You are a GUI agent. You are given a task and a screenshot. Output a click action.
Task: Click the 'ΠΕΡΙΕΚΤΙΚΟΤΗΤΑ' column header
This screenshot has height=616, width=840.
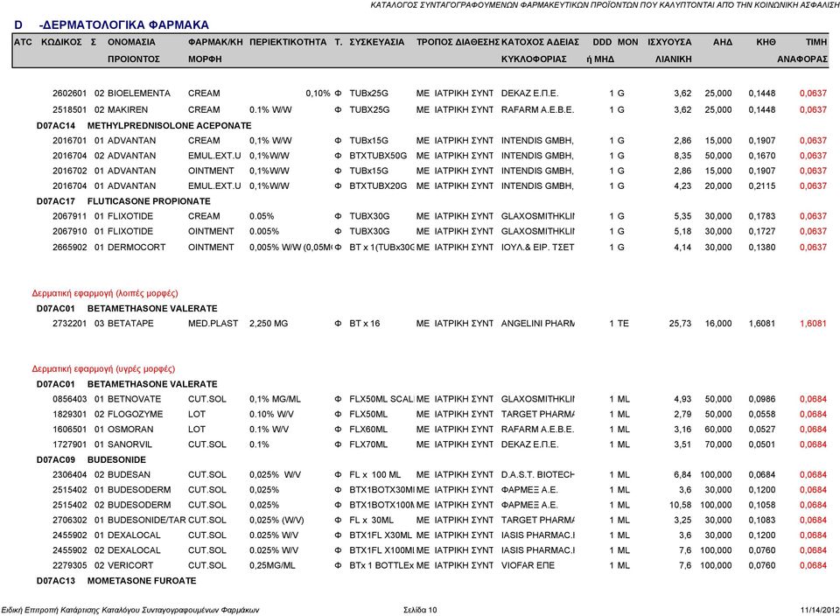point(288,42)
